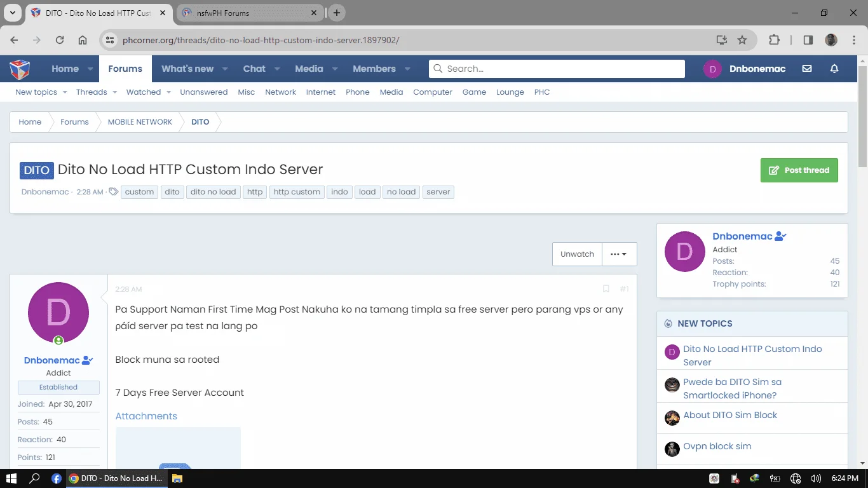The height and width of the screenshot is (488, 868).
Task: Open the Network submenu item
Action: tap(280, 92)
